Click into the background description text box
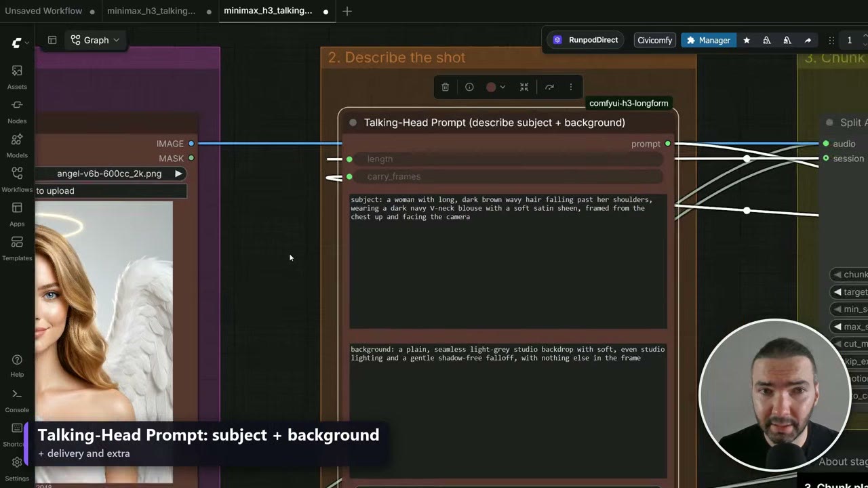Image resolution: width=868 pixels, height=488 pixels. 508,411
